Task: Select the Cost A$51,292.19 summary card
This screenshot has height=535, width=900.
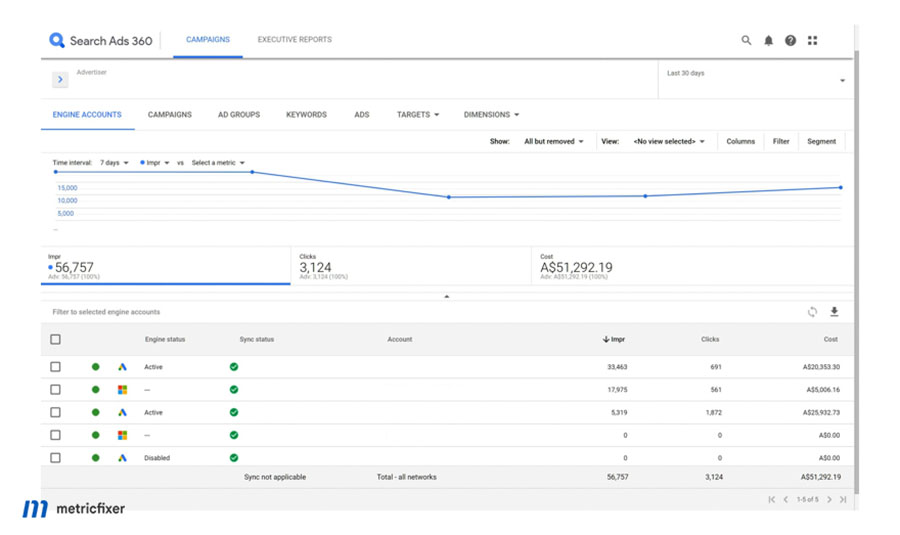Action: [692, 266]
